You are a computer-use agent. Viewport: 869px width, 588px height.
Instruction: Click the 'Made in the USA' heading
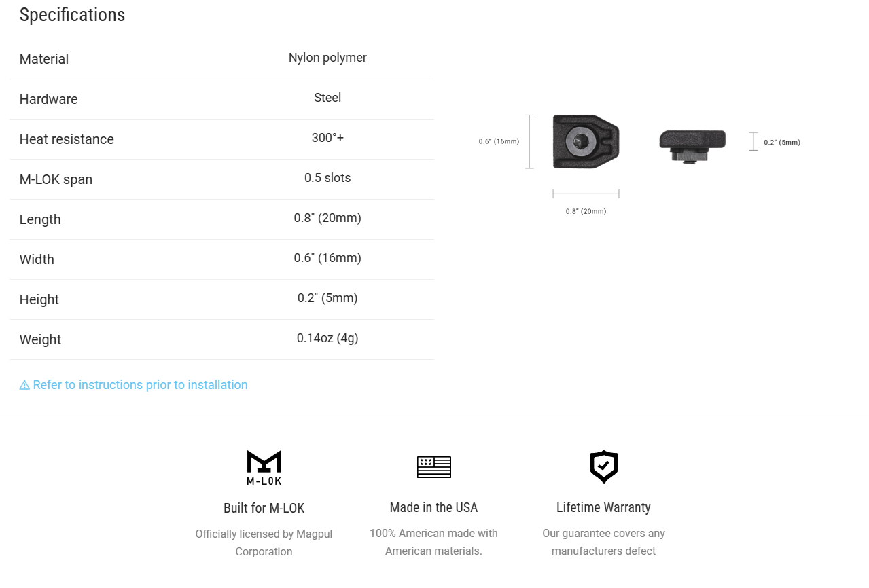433,507
